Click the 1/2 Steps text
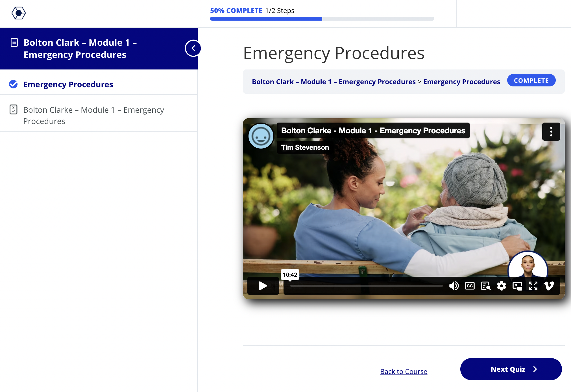This screenshot has width=571, height=392. click(x=280, y=11)
